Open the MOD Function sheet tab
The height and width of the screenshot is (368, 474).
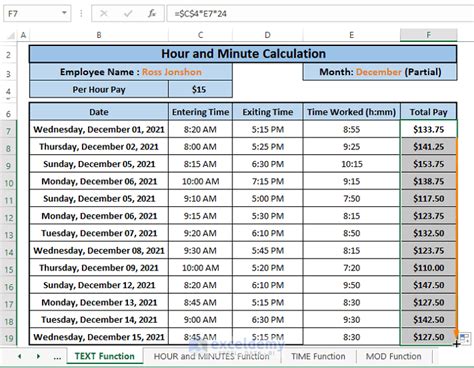coord(393,356)
